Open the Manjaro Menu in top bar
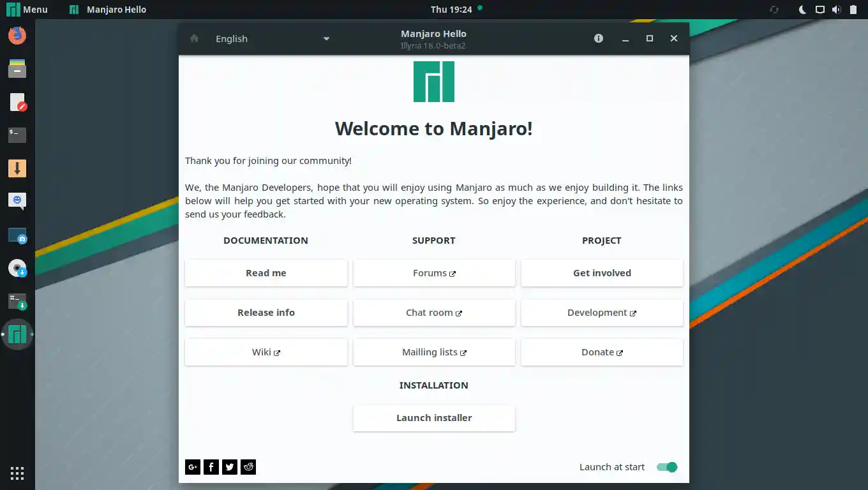The width and height of the screenshot is (868, 490). tap(27, 10)
